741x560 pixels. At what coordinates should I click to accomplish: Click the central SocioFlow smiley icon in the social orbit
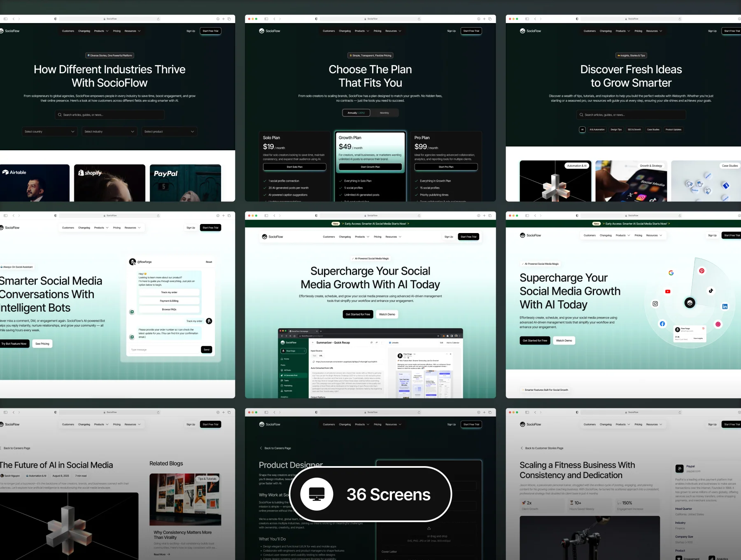tap(690, 303)
